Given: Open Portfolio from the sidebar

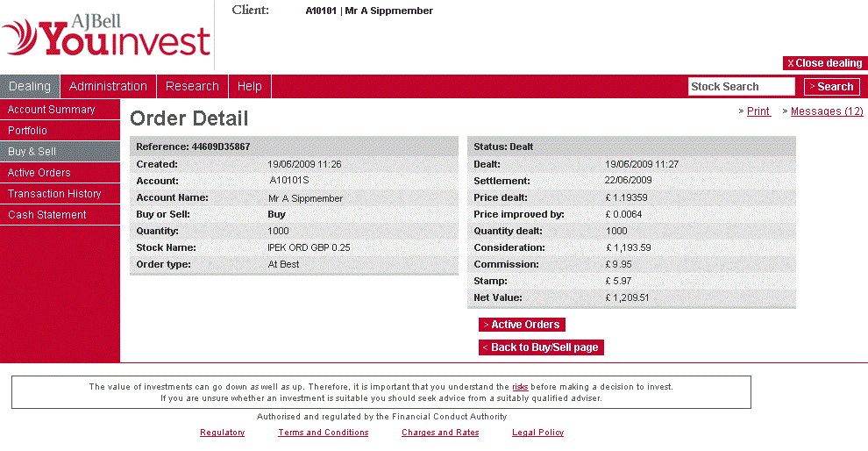Looking at the screenshot, I should 28,131.
